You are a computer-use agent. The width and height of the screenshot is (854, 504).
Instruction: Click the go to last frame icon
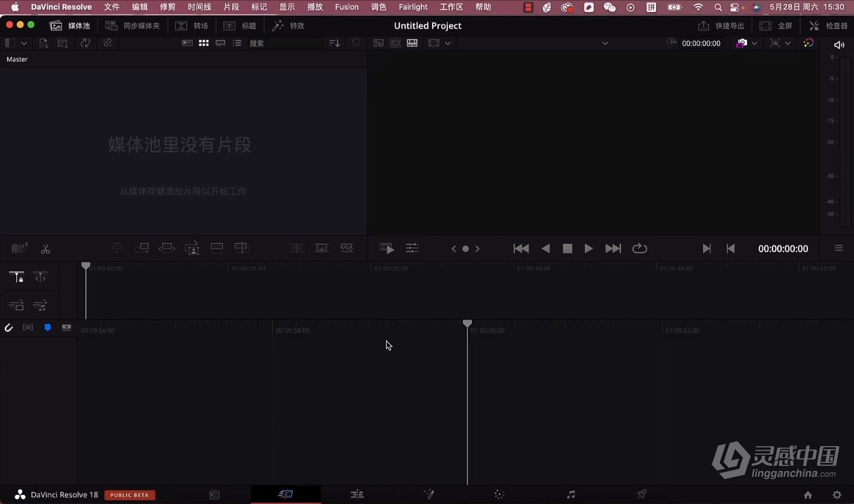[x=707, y=249]
